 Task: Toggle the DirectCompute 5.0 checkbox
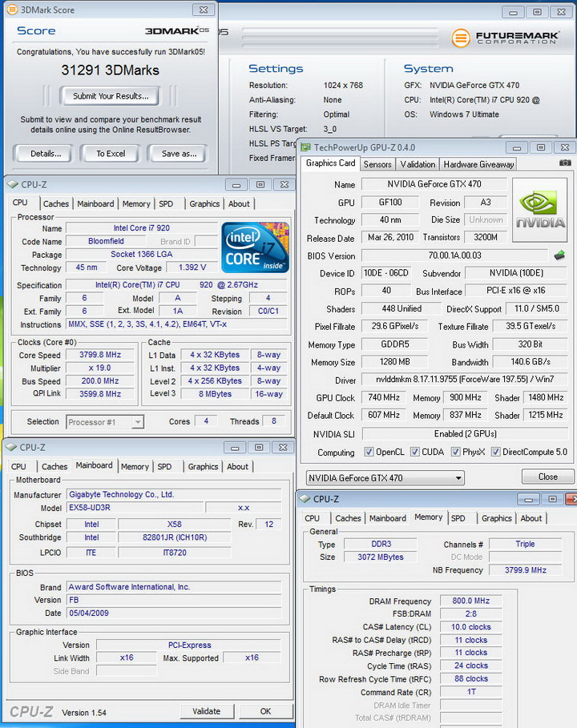click(496, 452)
